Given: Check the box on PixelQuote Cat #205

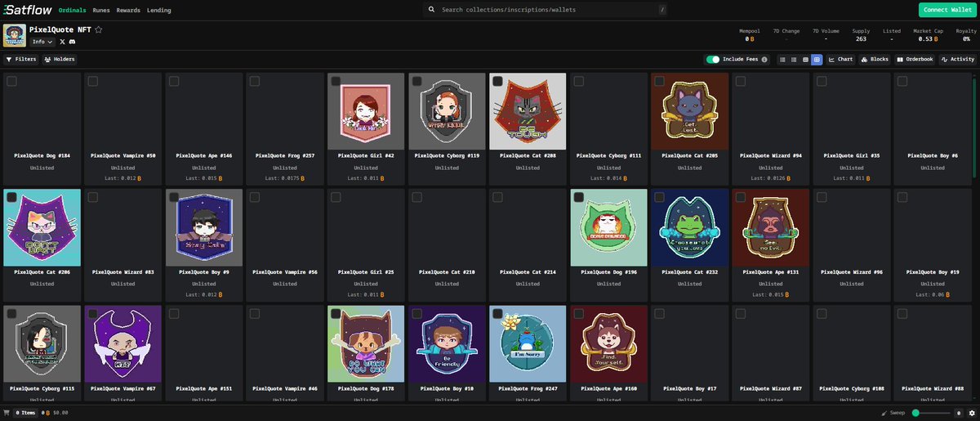Looking at the screenshot, I should pyautogui.click(x=659, y=81).
